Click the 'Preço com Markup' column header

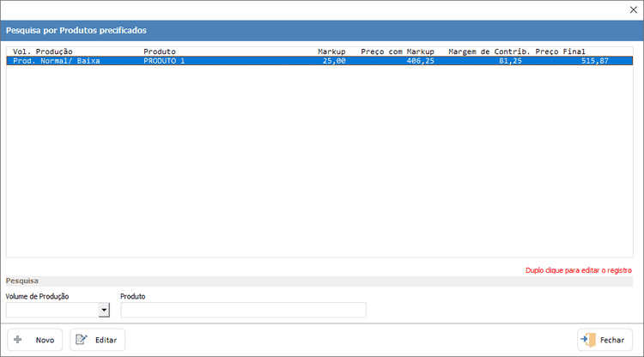coord(398,51)
